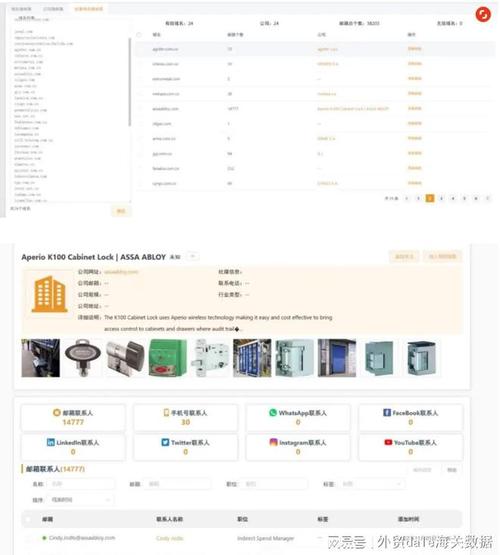The width and height of the screenshot is (500, 555).
Task: Open the 排序 sort dropdown
Action: (x=81, y=500)
